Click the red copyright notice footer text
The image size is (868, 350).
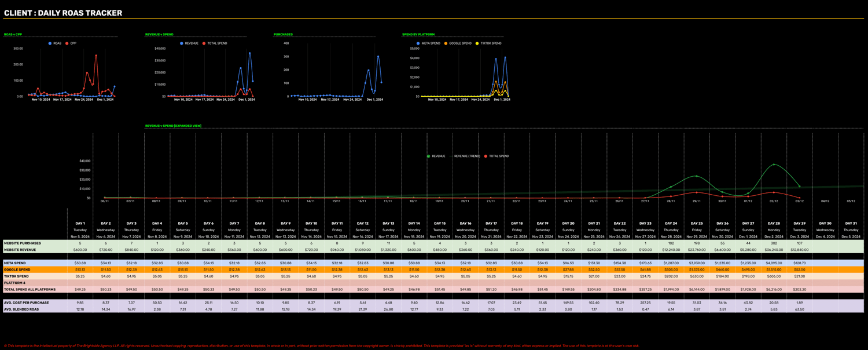tap(321, 346)
